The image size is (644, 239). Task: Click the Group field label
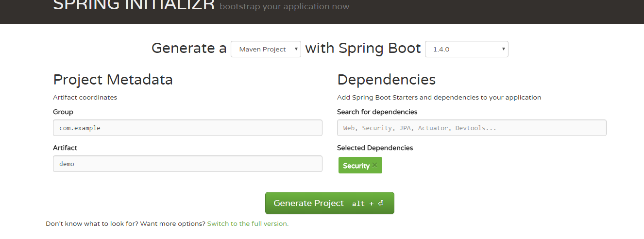[x=63, y=112]
